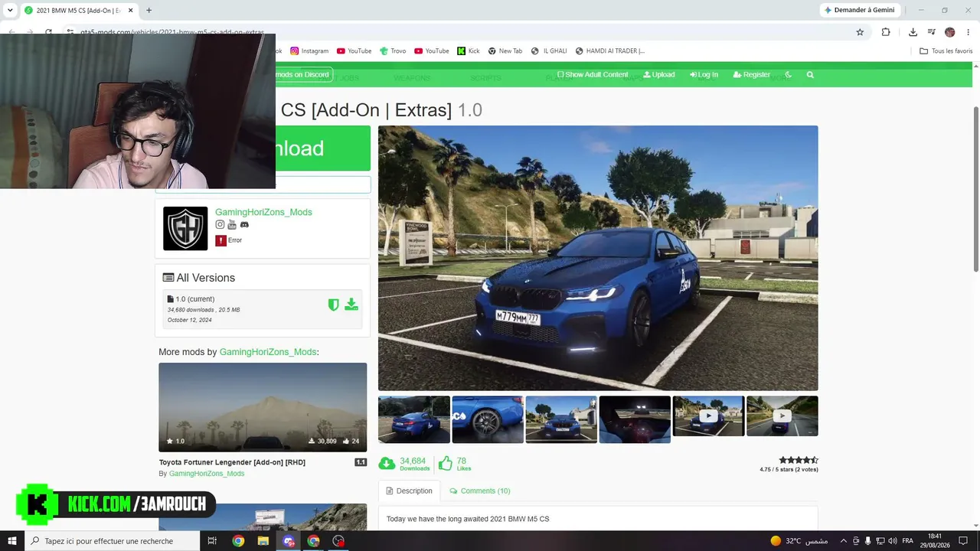Screen dimensions: 980x551
Task: Open the Chrome three-dot menu
Action: coord(968,32)
